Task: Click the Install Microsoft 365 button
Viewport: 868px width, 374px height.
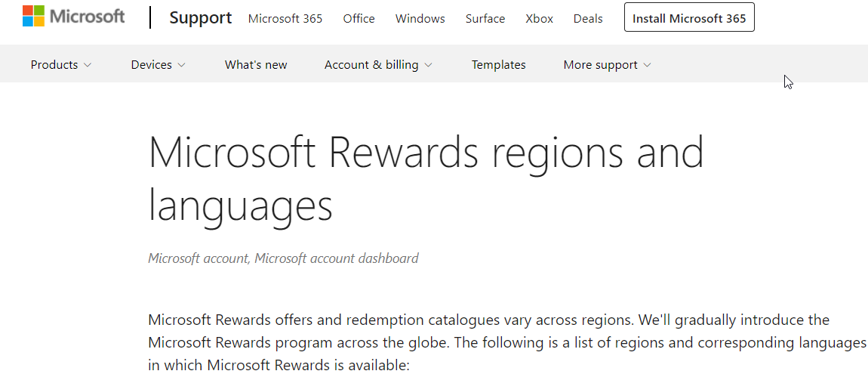Action: click(x=689, y=17)
